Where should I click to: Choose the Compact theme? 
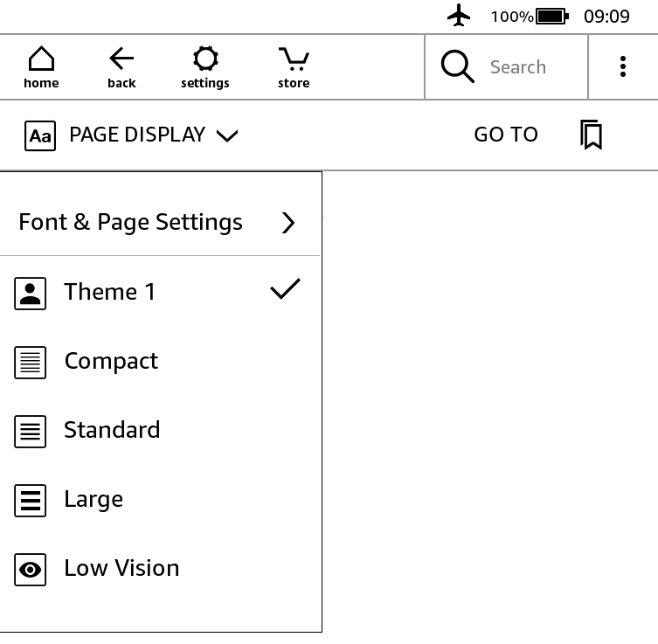[111, 361]
